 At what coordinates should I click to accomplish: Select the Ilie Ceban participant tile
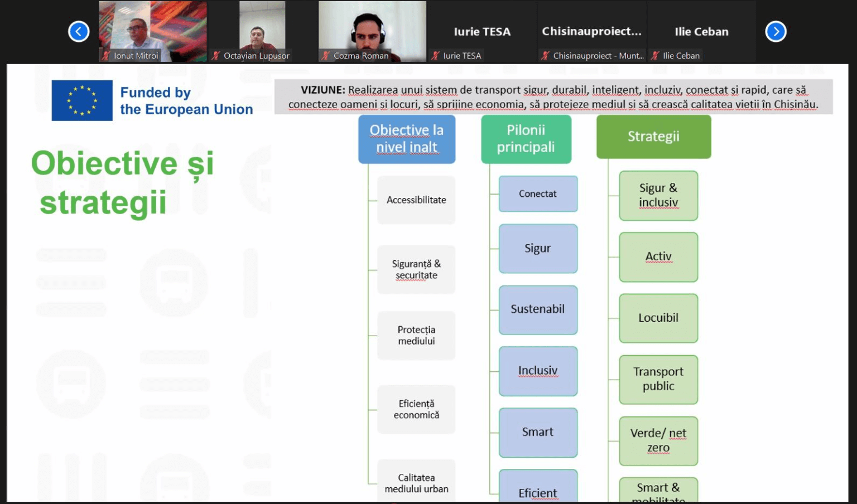click(x=701, y=31)
